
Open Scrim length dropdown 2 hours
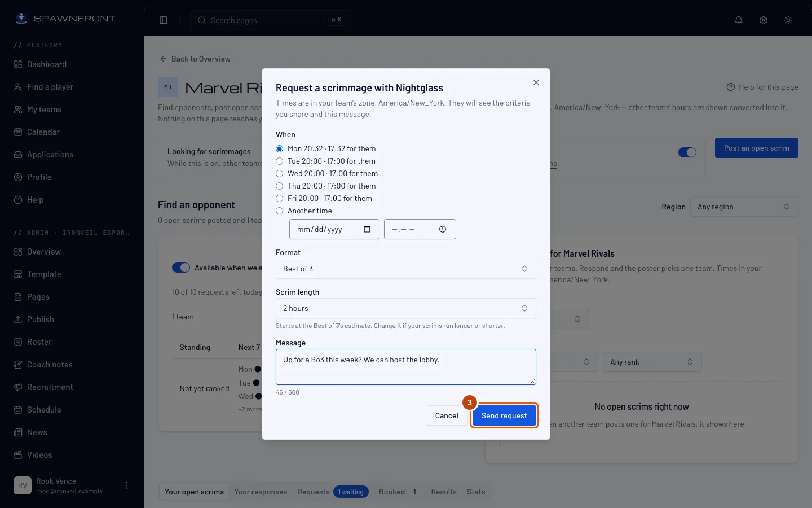[405, 308]
